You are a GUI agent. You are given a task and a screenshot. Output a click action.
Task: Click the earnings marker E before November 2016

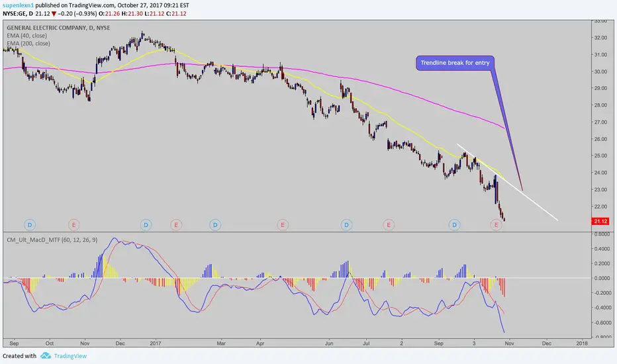click(73, 225)
